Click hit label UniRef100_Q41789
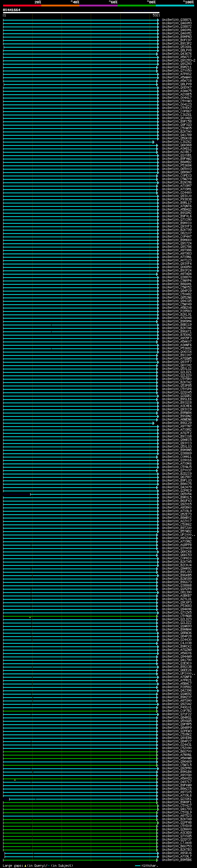 click(176, 135)
